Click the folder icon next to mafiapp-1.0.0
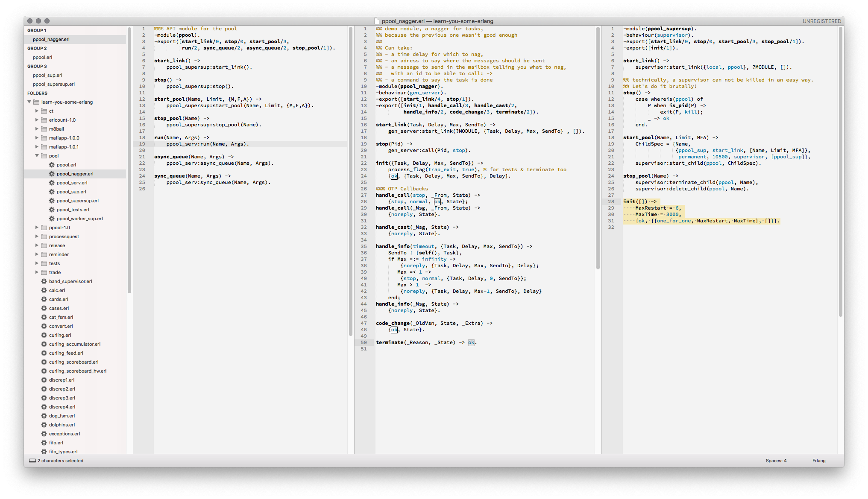Viewport: 868px width, 499px height. pyautogui.click(x=44, y=138)
